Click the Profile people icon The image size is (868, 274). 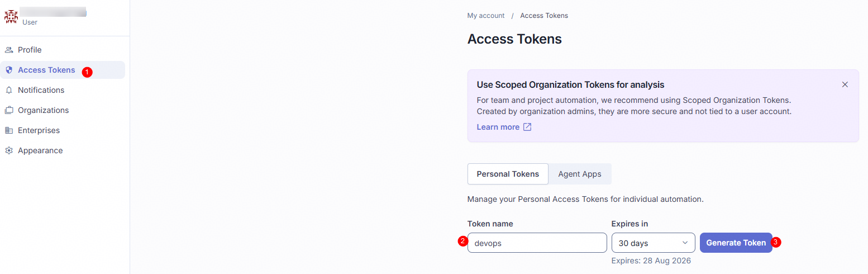(9, 50)
